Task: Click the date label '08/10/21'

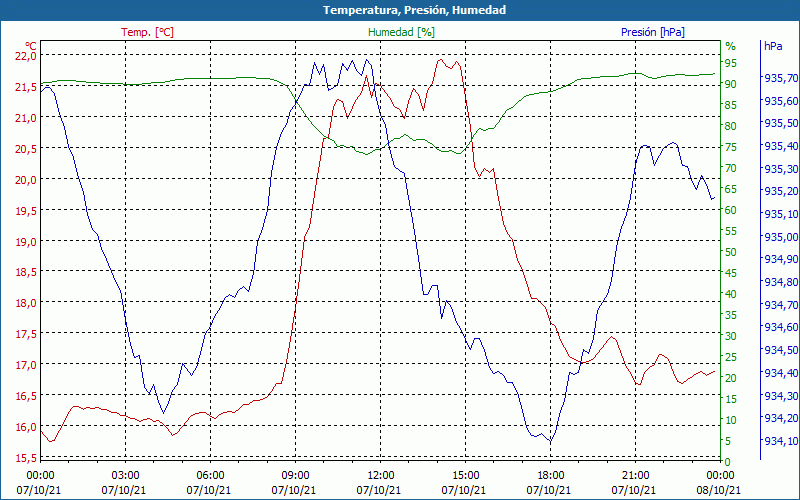Action: [x=718, y=490]
